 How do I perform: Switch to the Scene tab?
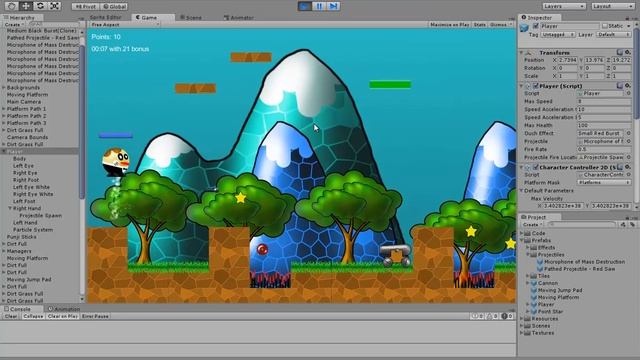pos(191,18)
